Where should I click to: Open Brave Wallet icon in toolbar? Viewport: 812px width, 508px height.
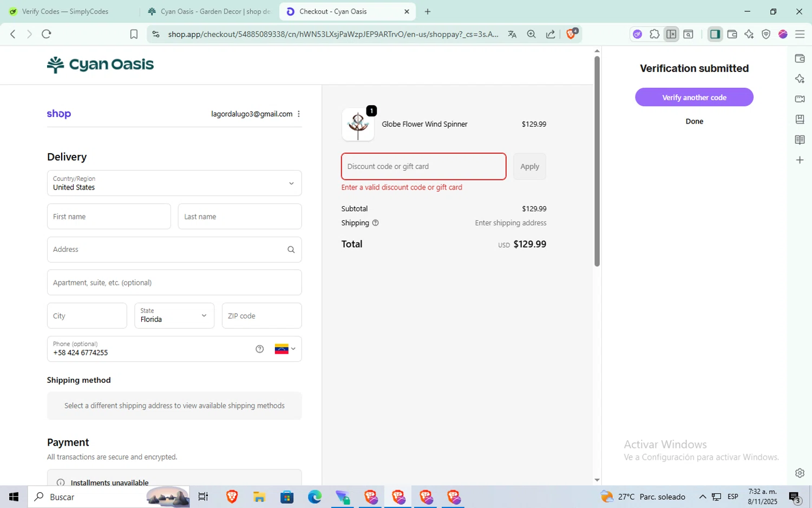coord(732,34)
